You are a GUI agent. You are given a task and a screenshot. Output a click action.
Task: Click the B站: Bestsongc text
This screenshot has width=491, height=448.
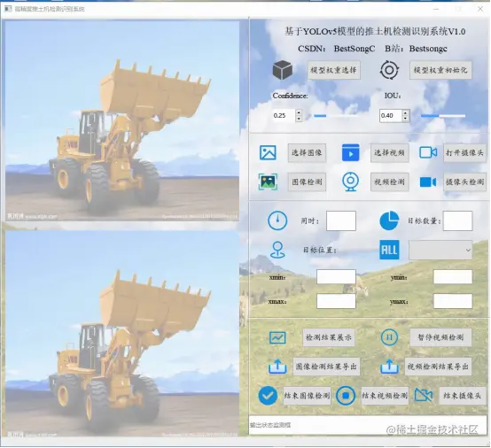pyautogui.click(x=416, y=49)
